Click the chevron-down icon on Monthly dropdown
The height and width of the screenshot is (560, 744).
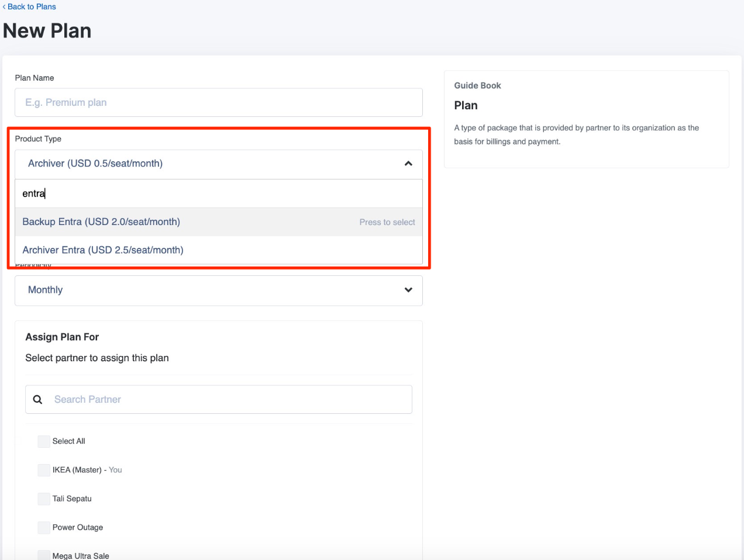click(x=408, y=290)
